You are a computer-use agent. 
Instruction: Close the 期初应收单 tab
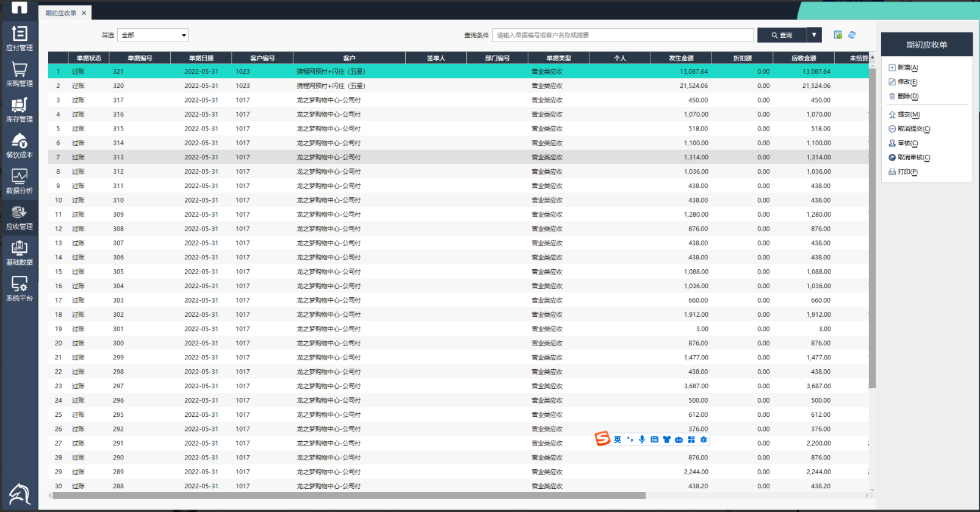84,13
